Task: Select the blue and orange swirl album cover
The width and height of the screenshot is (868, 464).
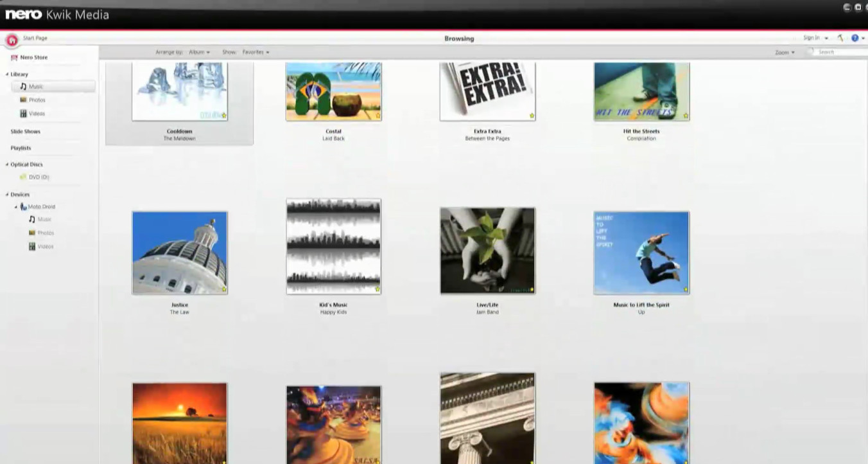Action: click(x=642, y=423)
